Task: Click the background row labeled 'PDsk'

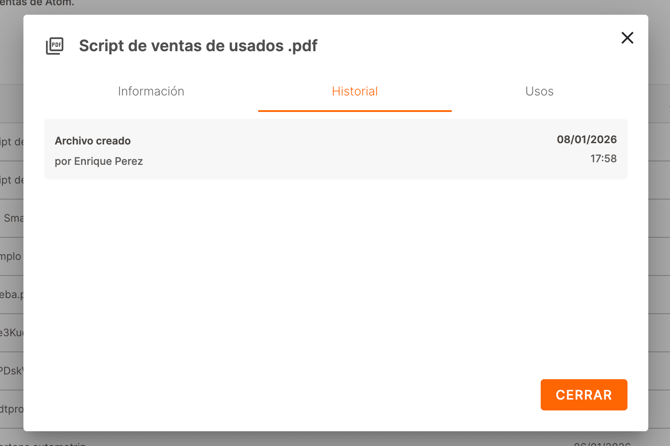Action: pyautogui.click(x=11, y=370)
